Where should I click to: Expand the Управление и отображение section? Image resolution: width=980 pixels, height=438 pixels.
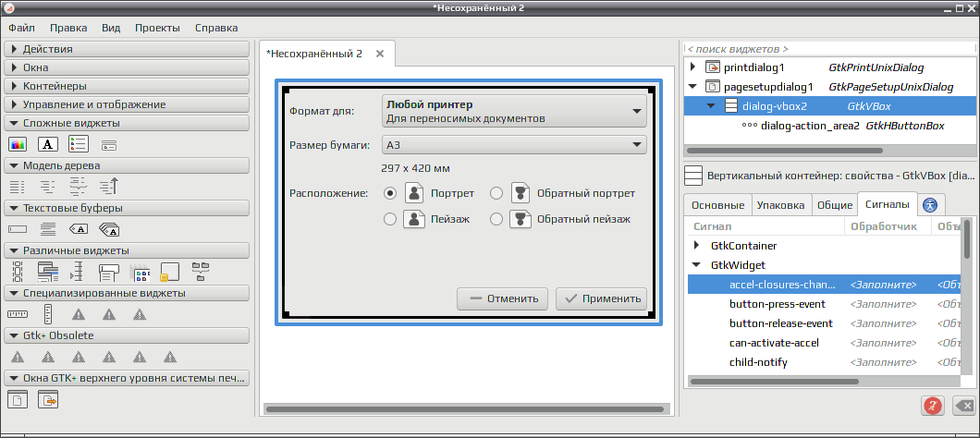pos(127,104)
